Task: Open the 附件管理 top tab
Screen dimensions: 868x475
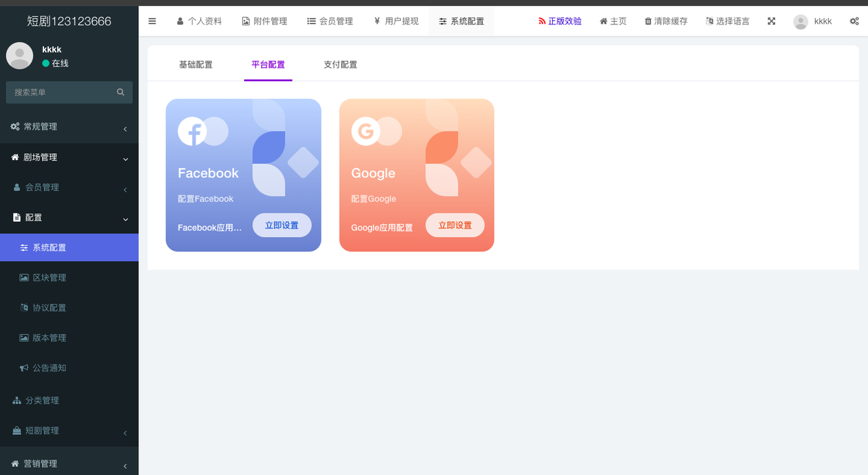Action: [264, 21]
